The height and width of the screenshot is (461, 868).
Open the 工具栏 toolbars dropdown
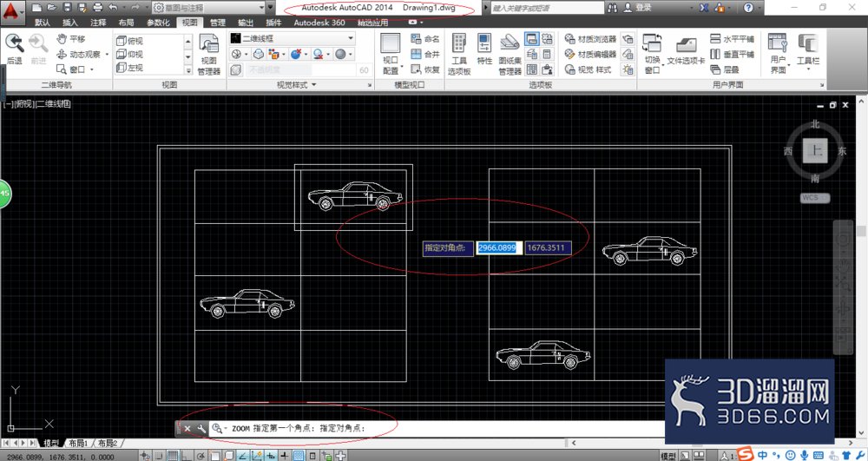(807, 51)
